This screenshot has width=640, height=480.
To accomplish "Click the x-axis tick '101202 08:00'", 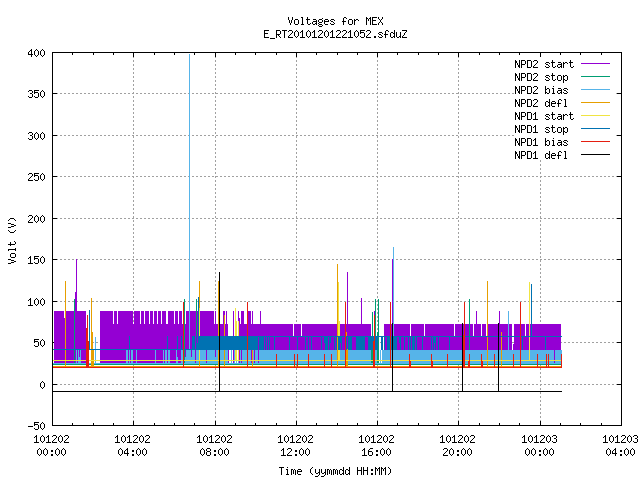I will (x=214, y=446).
